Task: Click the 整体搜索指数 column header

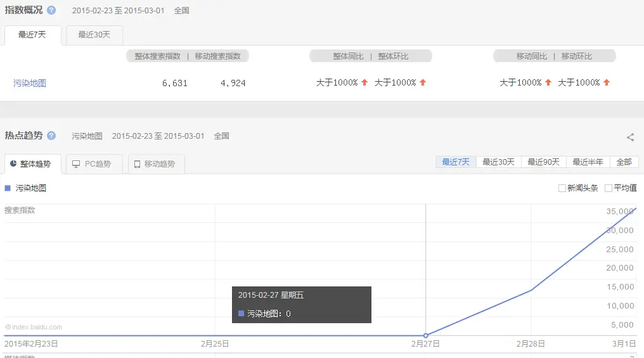Action: (157, 56)
